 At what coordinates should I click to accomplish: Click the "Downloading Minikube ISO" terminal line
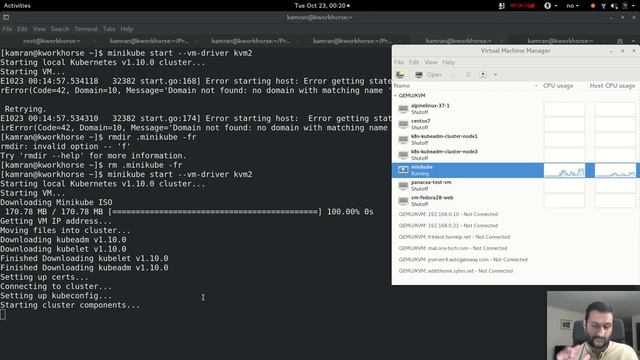(56, 202)
